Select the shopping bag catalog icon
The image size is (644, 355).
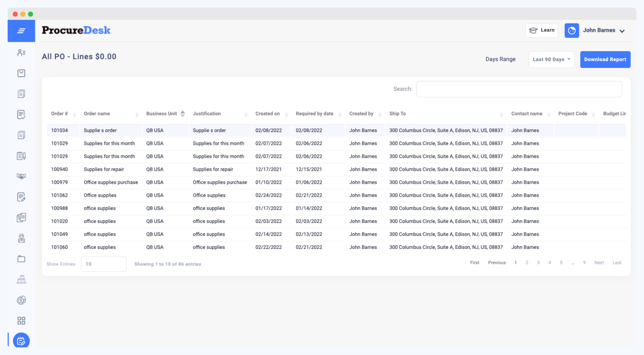(21, 73)
